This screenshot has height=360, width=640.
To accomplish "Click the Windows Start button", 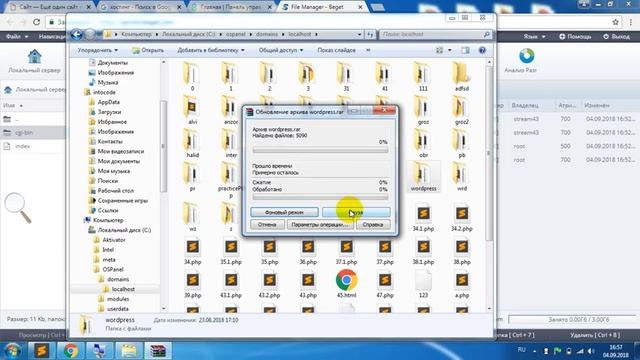I will [13, 351].
